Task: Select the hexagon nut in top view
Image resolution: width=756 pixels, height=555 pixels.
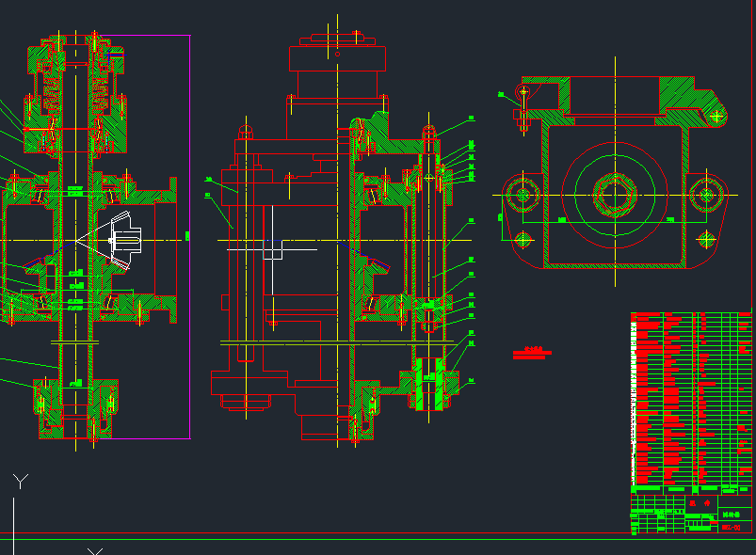Action: point(615,195)
